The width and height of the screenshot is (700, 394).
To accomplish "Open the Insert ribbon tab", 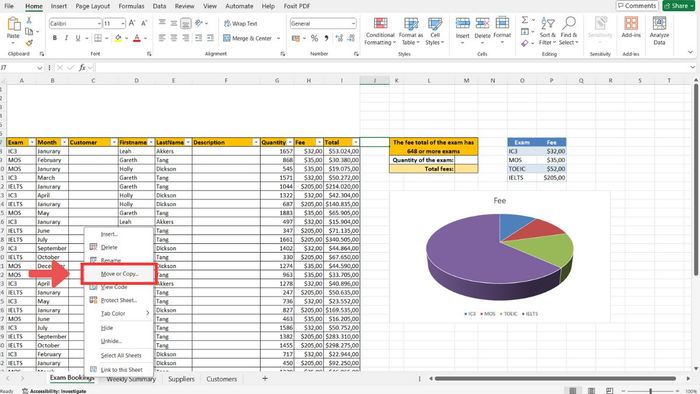I will [x=59, y=6].
